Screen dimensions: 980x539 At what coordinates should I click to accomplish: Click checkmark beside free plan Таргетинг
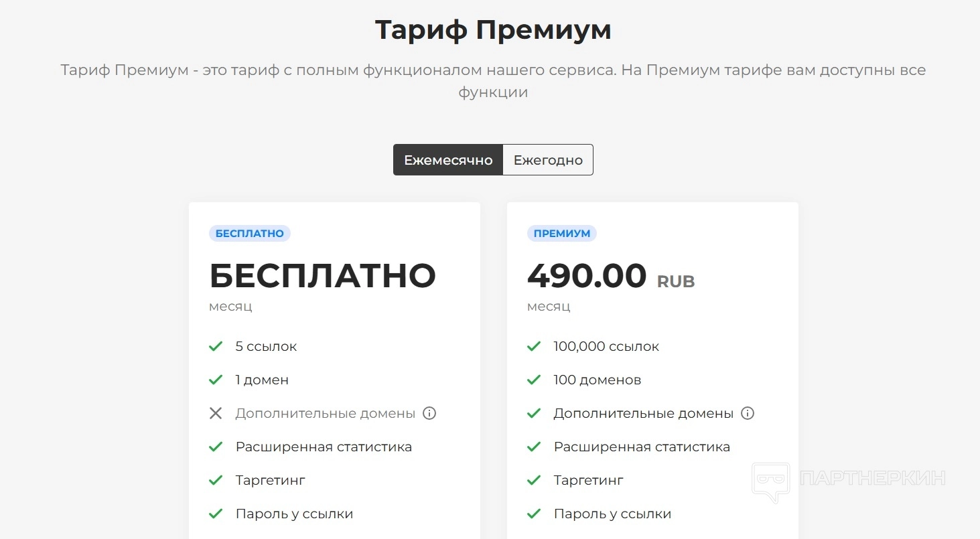click(216, 480)
